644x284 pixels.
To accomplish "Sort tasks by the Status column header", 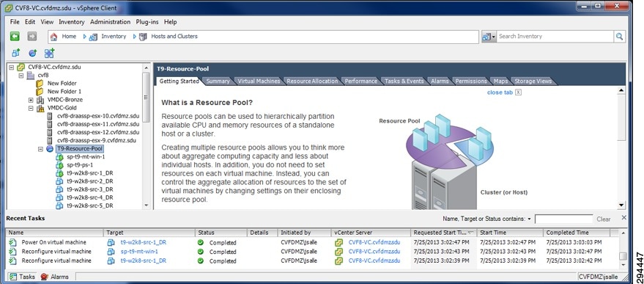I will [x=221, y=233].
